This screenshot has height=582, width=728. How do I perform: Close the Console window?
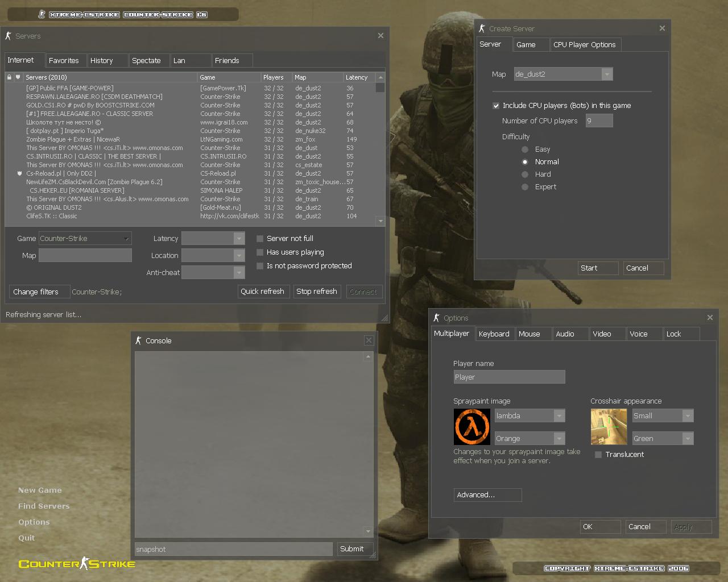pyautogui.click(x=369, y=340)
